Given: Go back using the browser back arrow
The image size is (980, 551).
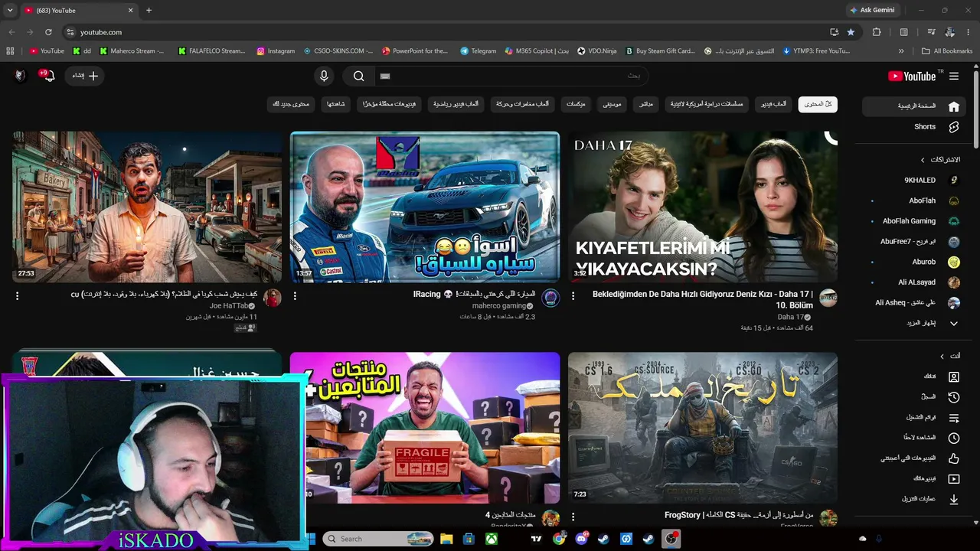Looking at the screenshot, I should [x=11, y=32].
